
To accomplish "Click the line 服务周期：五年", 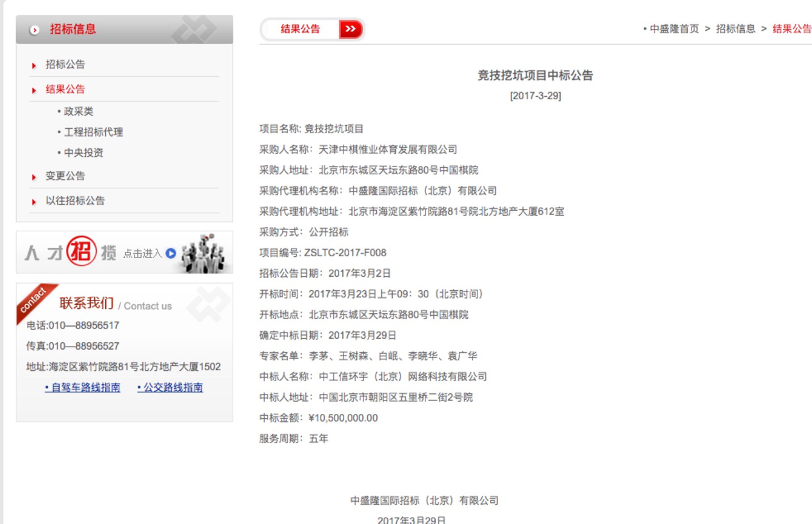I will pyautogui.click(x=294, y=439).
